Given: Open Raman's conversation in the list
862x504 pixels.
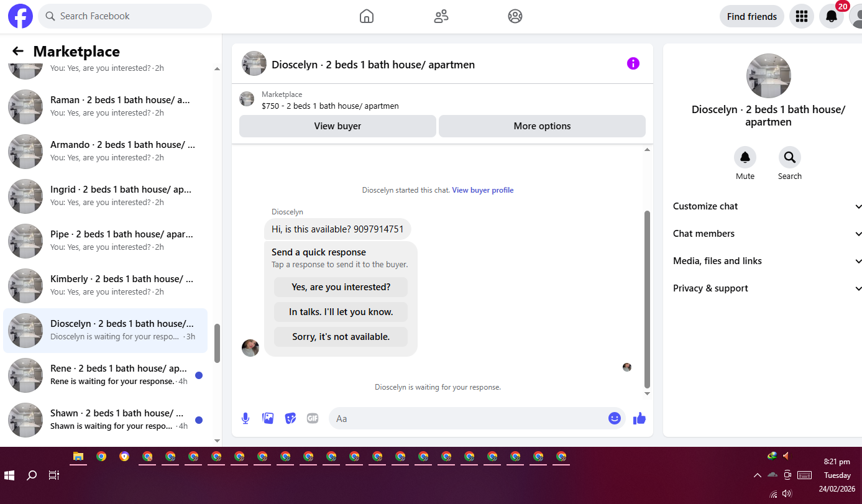Looking at the screenshot, I should (106, 107).
